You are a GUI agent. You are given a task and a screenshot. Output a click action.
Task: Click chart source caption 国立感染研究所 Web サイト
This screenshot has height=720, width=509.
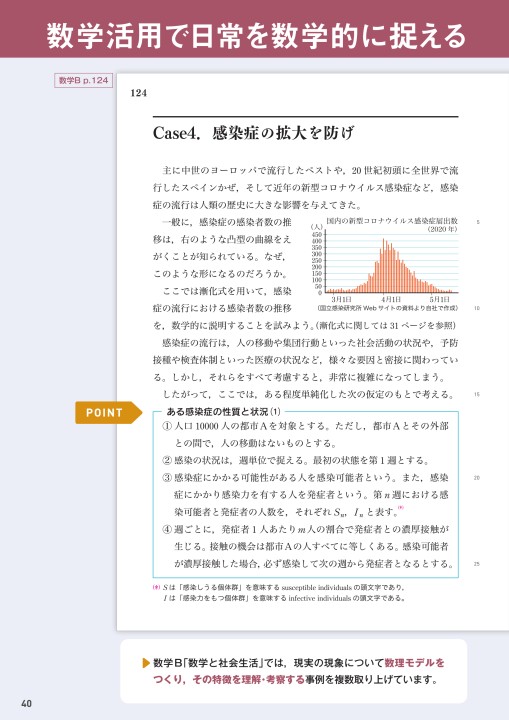(388, 308)
